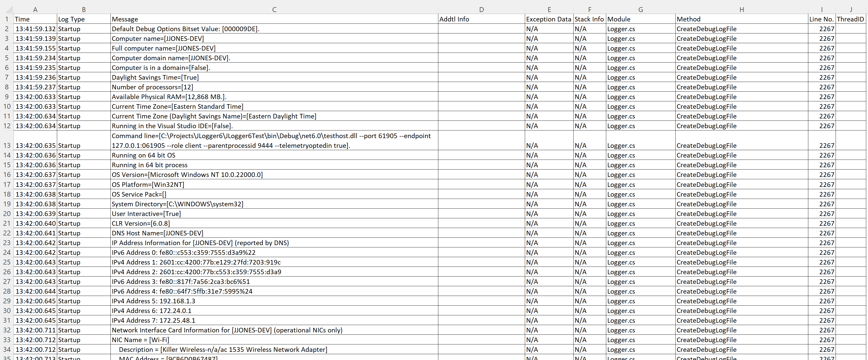The height and width of the screenshot is (360, 868).
Task: Click the 'Time' header cell
Action: tap(35, 19)
